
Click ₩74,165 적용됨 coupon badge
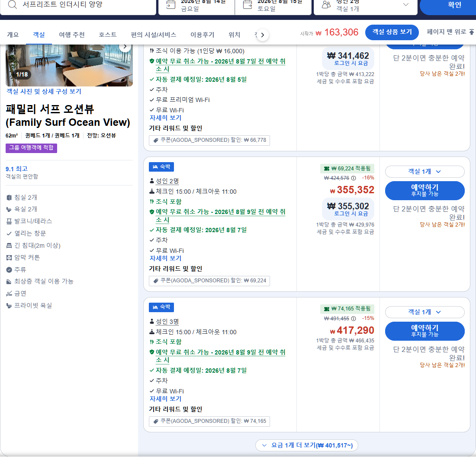pyautogui.click(x=347, y=309)
